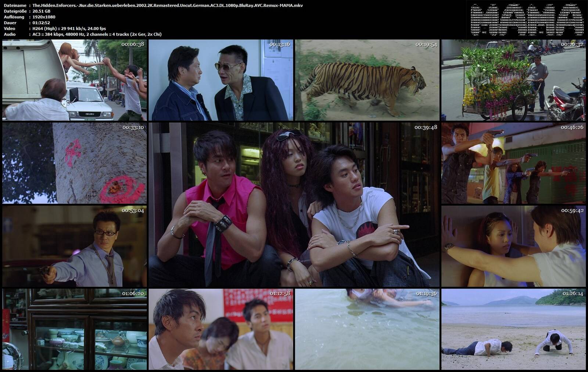588x372 pixels.
Task: Select the tiger thumbnail at 00:19:54
Action: [x=367, y=80]
